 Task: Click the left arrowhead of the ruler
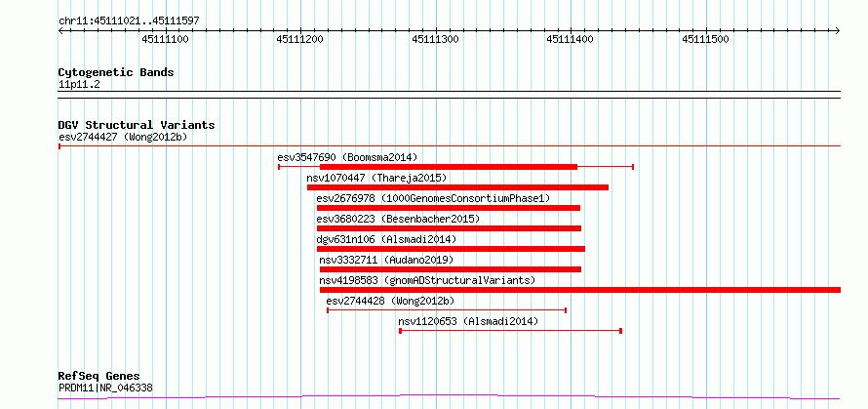tap(60, 30)
